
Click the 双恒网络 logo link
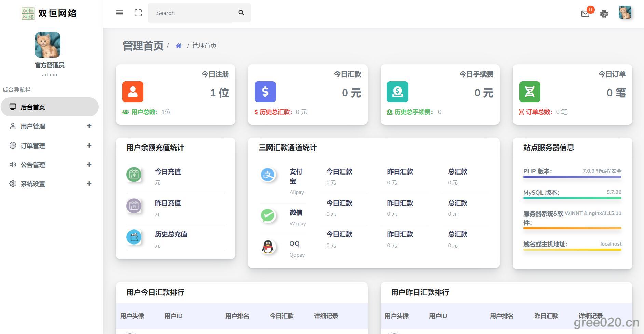pyautogui.click(x=50, y=13)
